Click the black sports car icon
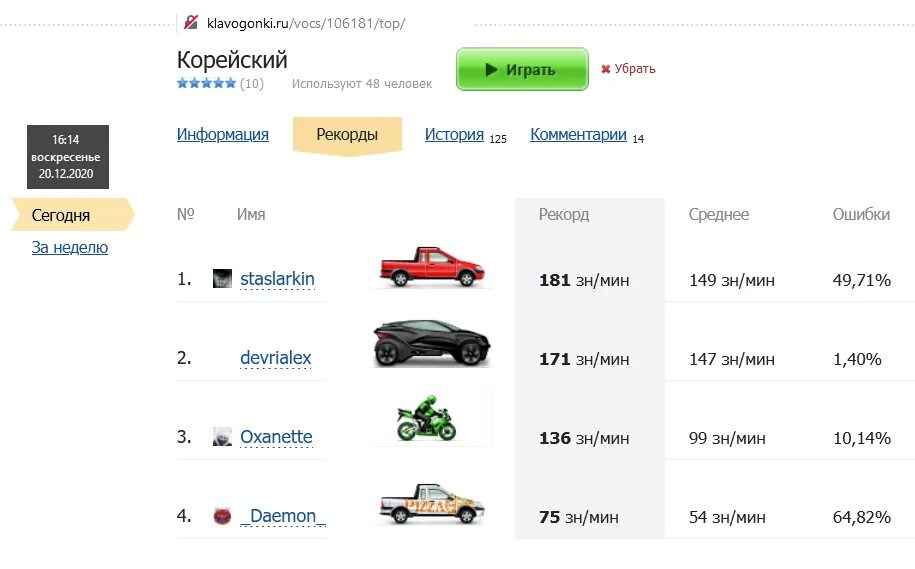Image resolution: width=915 pixels, height=569 pixels. pyautogui.click(x=432, y=343)
